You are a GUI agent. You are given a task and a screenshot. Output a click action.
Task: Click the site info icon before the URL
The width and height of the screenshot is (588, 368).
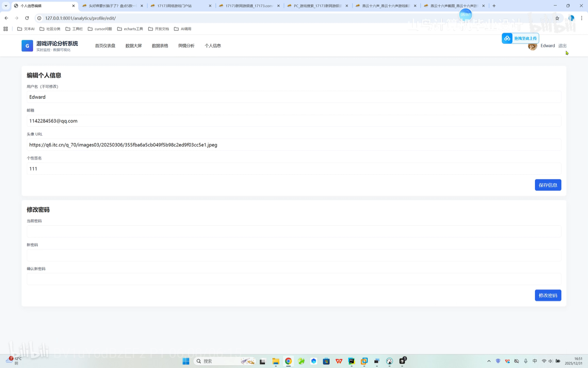click(39, 18)
